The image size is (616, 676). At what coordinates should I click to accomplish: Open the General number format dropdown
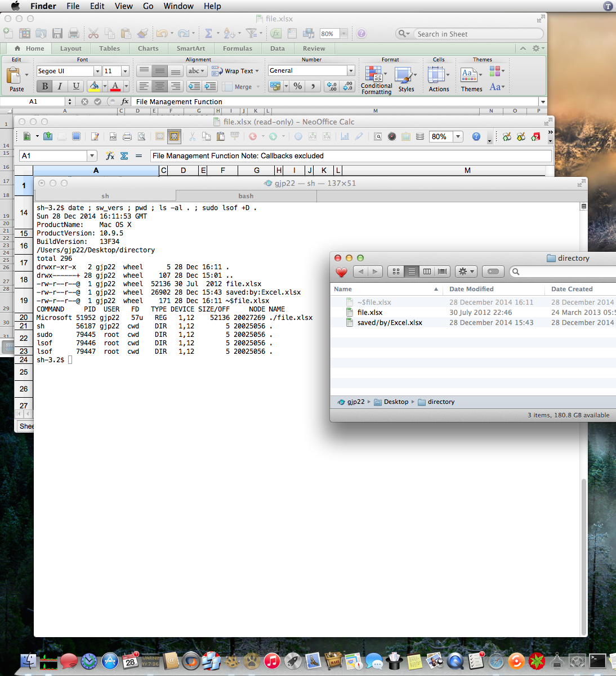[351, 70]
